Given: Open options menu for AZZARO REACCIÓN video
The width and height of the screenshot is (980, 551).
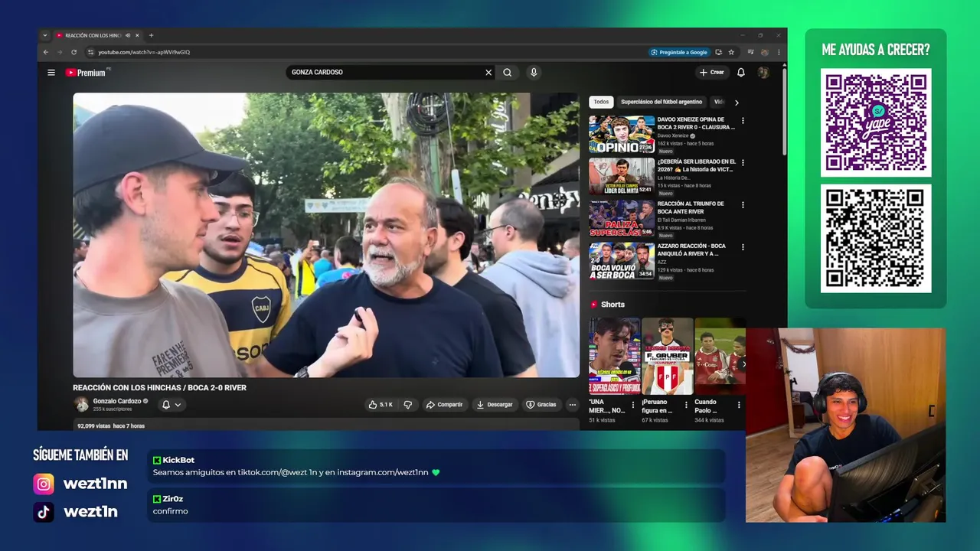Looking at the screenshot, I should click(742, 246).
